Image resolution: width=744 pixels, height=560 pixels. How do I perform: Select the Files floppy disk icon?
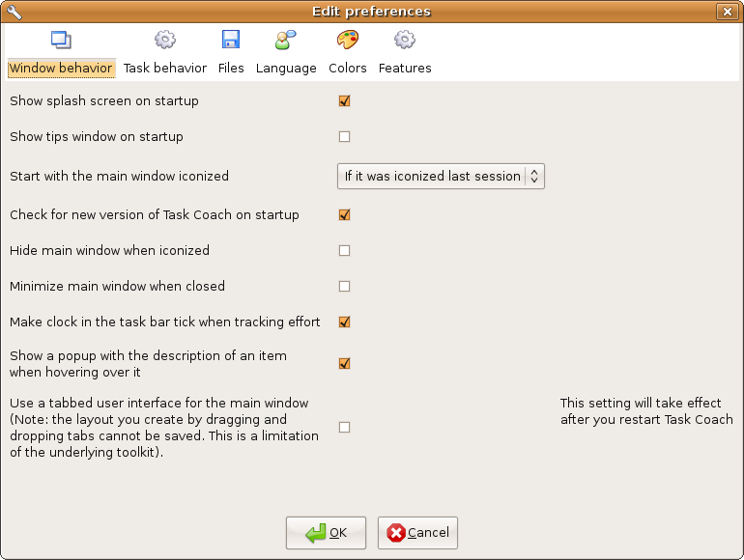(231, 40)
